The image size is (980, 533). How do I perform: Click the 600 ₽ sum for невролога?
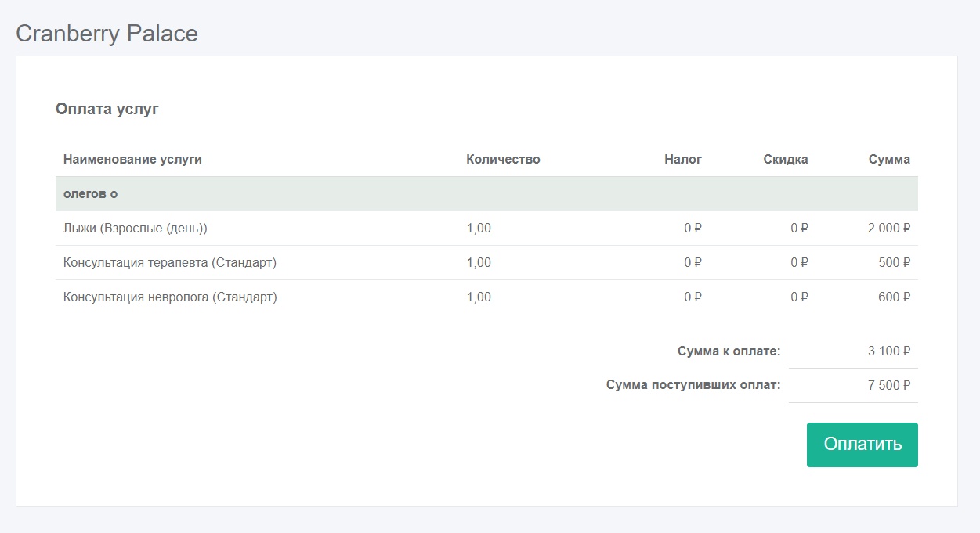[894, 297]
